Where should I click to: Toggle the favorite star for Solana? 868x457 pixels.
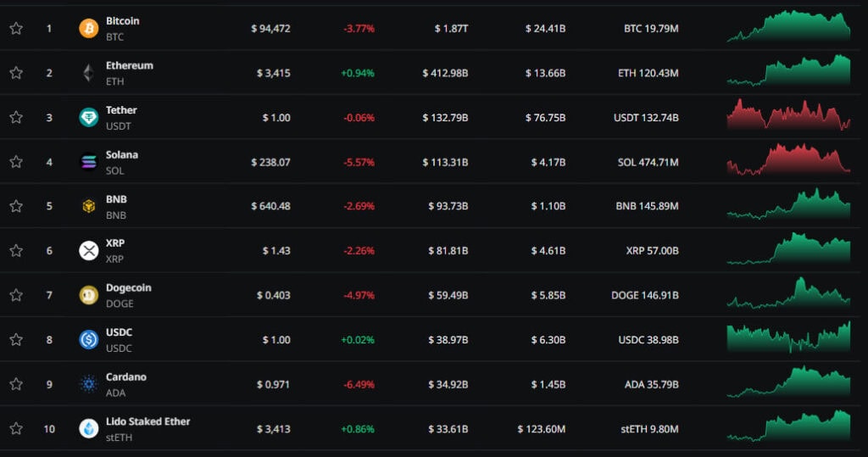click(x=16, y=162)
